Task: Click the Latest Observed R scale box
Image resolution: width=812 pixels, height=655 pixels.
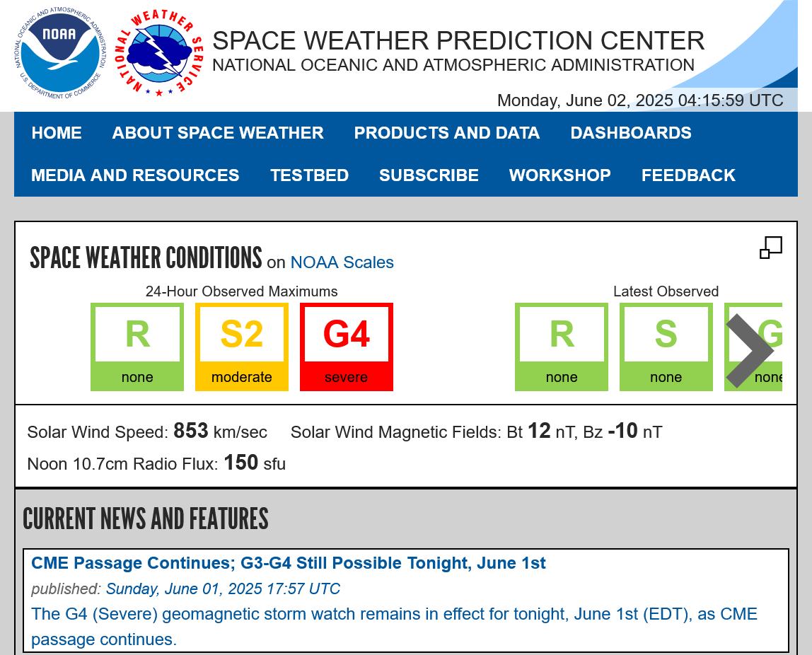Action: [x=562, y=347]
